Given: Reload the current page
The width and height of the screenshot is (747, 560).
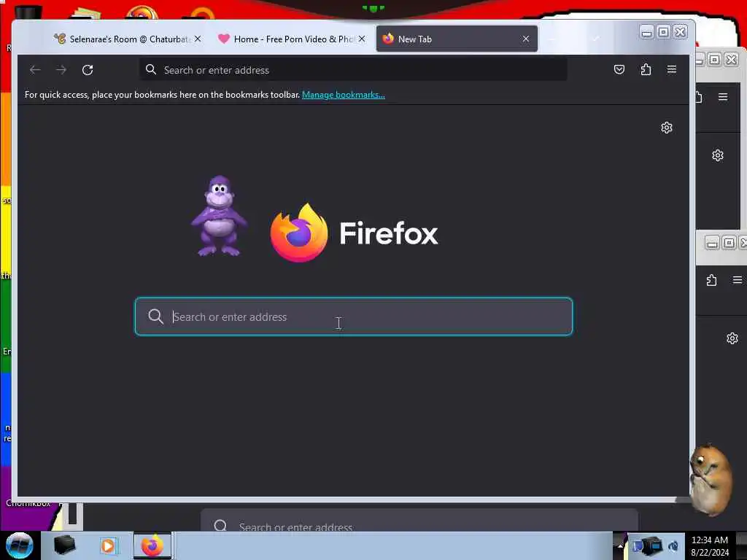Looking at the screenshot, I should [88, 70].
